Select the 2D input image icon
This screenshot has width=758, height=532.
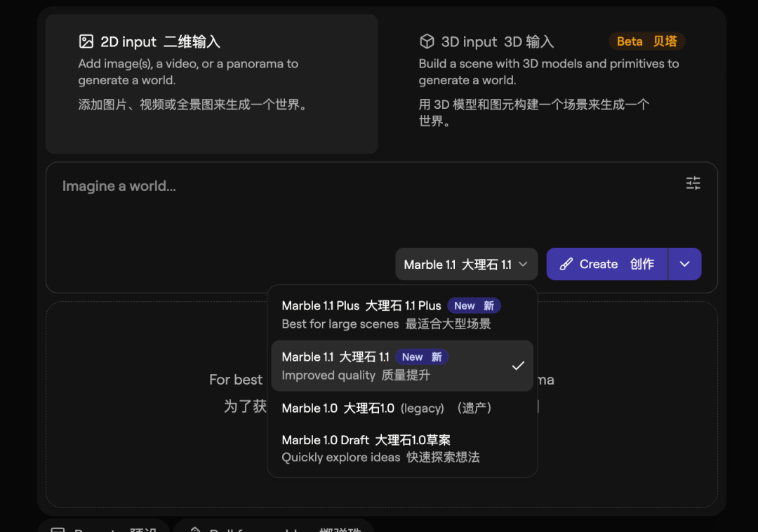[x=86, y=41]
